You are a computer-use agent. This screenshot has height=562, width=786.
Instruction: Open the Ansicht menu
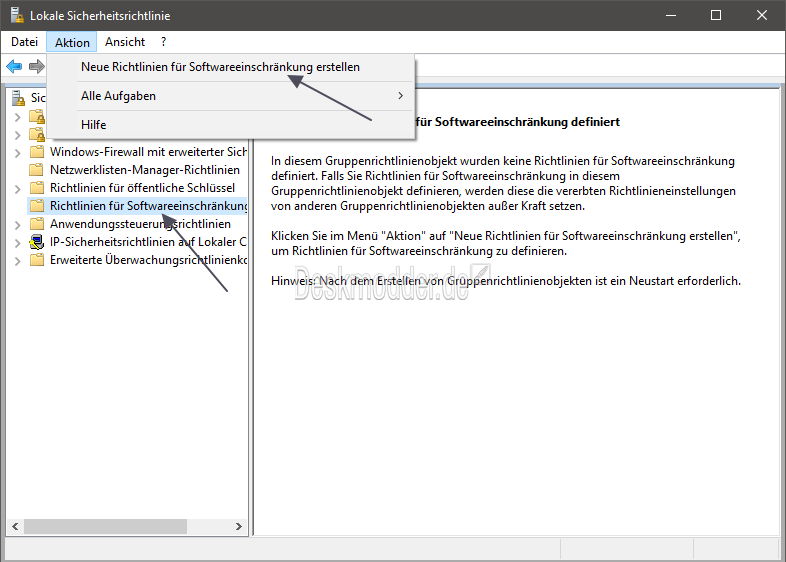(125, 42)
